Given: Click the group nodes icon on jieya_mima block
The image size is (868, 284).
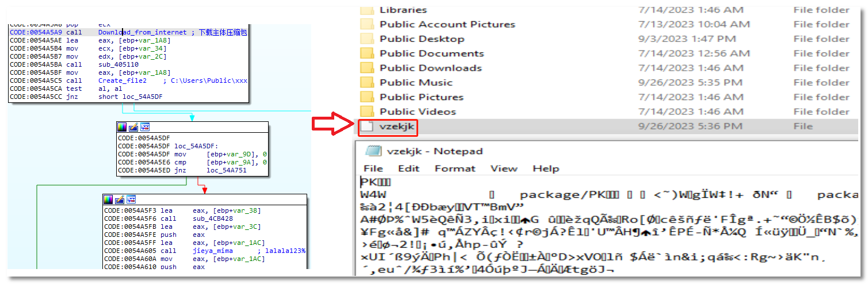Looking at the screenshot, I should 131,199.
